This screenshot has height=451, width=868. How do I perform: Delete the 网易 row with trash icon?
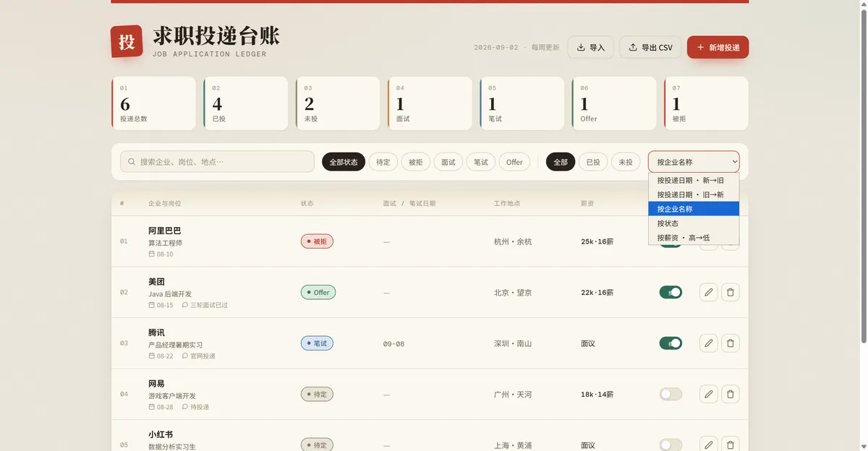(x=731, y=394)
